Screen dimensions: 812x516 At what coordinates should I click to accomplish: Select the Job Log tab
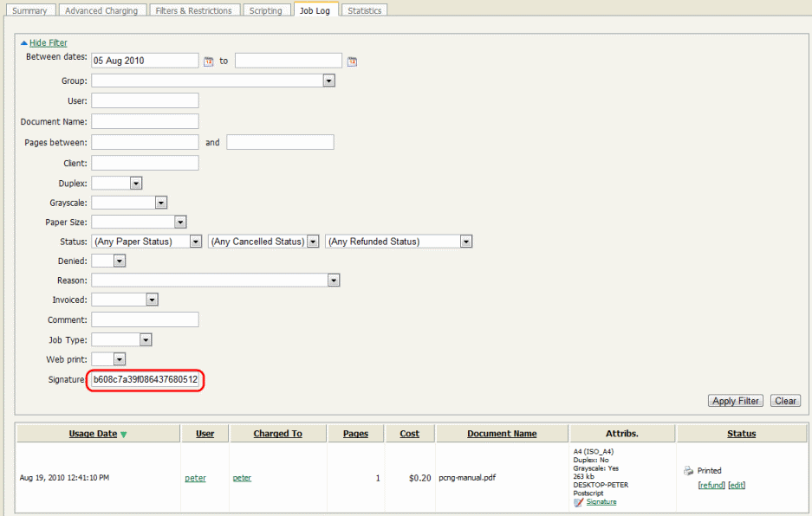(x=315, y=10)
